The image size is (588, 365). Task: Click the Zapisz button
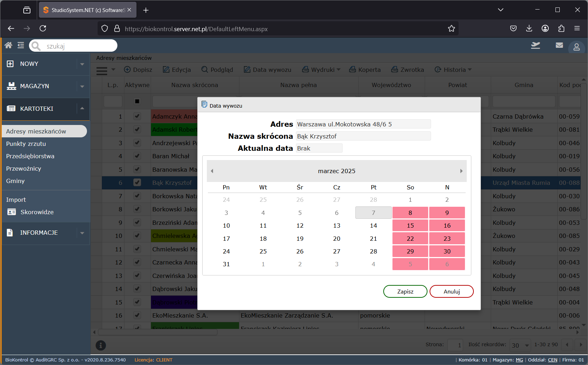click(405, 291)
